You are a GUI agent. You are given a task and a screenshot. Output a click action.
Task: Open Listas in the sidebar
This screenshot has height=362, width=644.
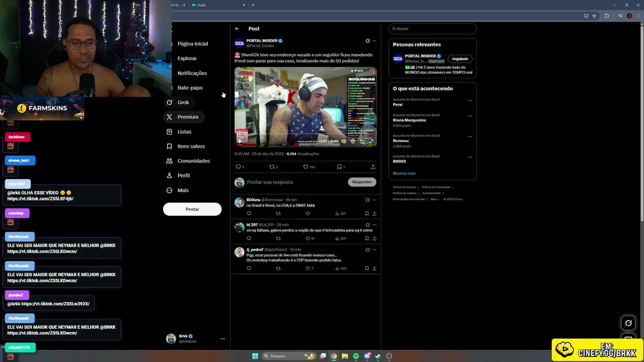pos(179,132)
